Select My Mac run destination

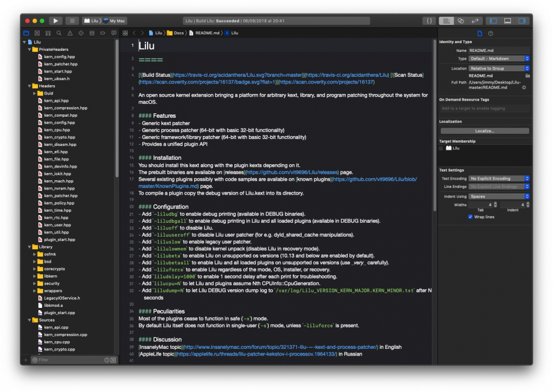tap(114, 21)
